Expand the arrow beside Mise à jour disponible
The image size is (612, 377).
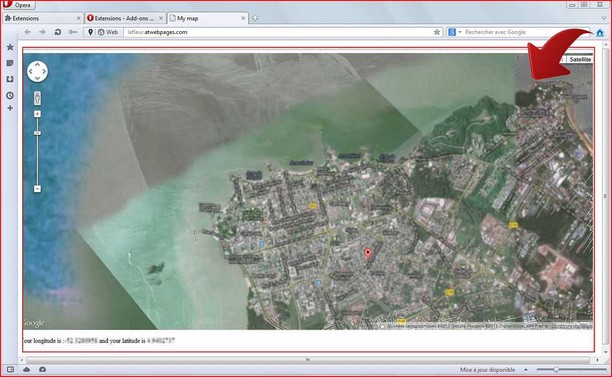click(526, 370)
